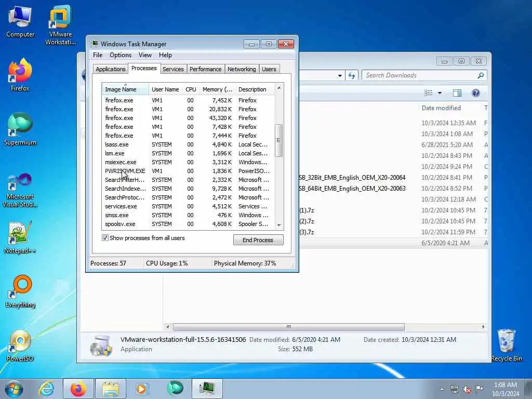Open the Task Manager View menu
This screenshot has height=399, width=532.
point(145,55)
